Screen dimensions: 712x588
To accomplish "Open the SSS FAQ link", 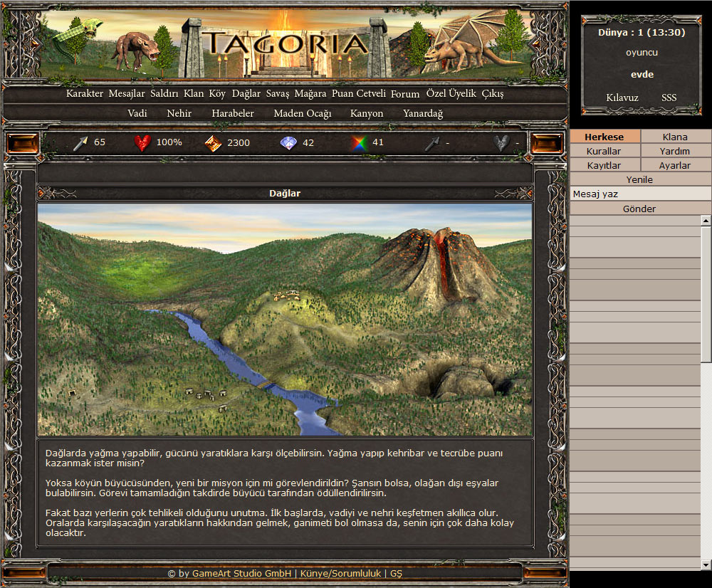I will click(669, 98).
